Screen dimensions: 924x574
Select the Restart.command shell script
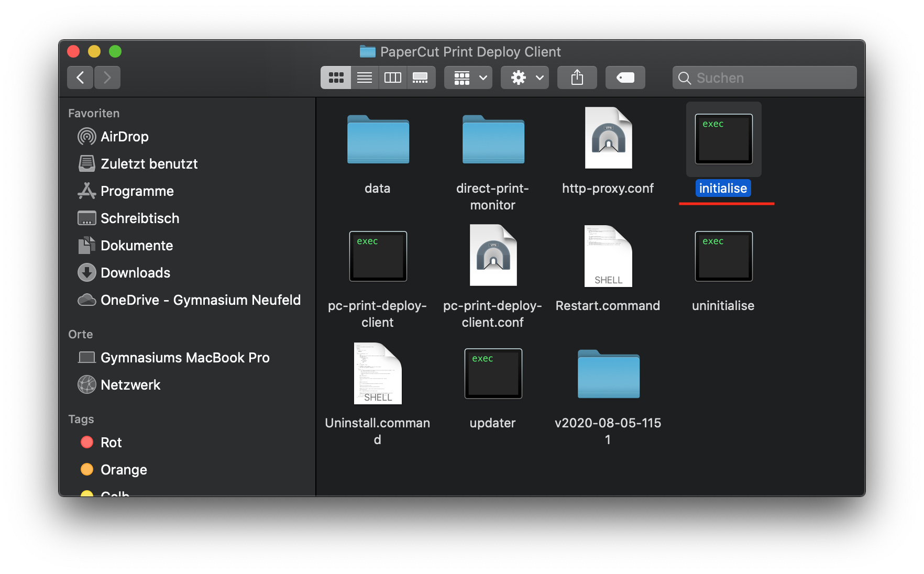(608, 257)
